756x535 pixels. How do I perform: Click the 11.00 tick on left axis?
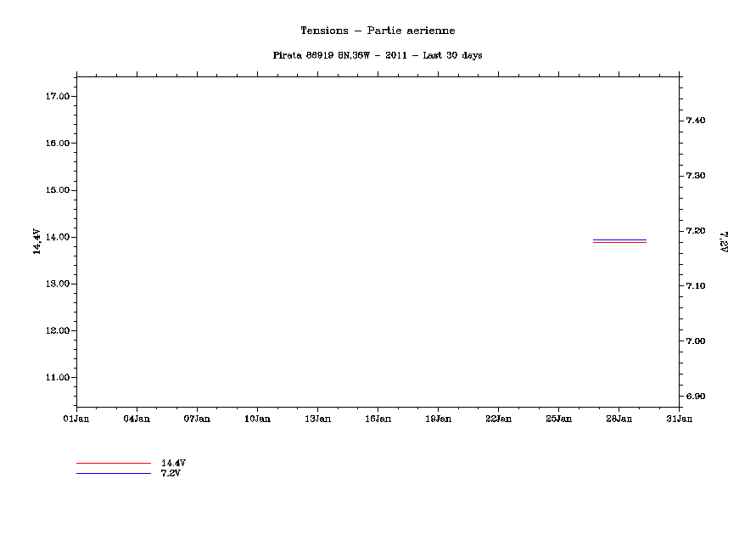(x=56, y=377)
